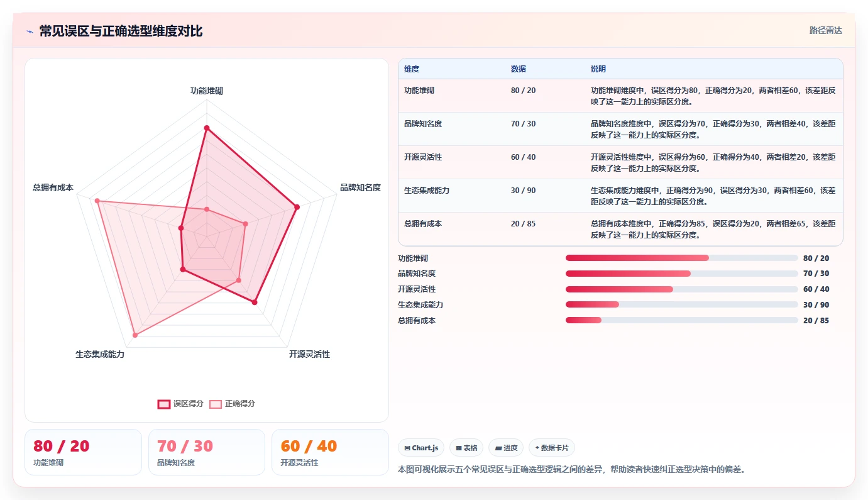Click the 80 / 20 value beside progress bar
868x500 pixels.
pyautogui.click(x=816, y=258)
